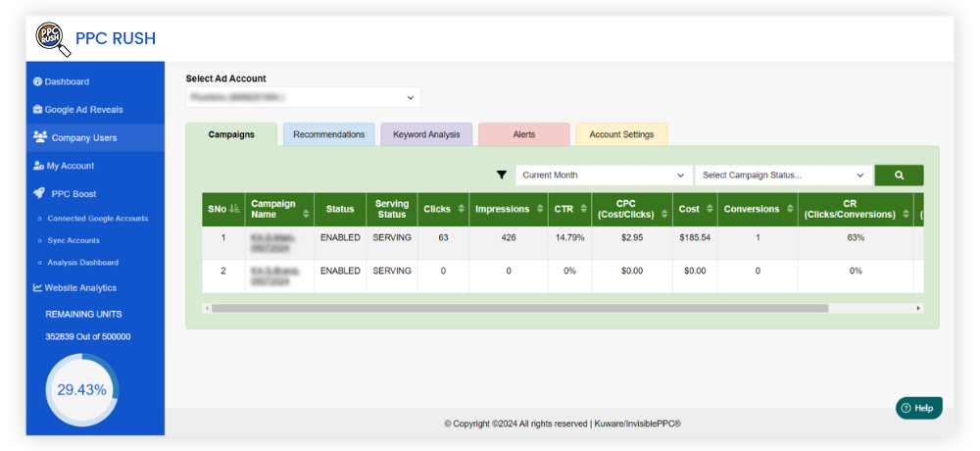This screenshot has height=451, width=980.
Task: Click the Dashboard globe icon in sidebar
Action: point(37,81)
